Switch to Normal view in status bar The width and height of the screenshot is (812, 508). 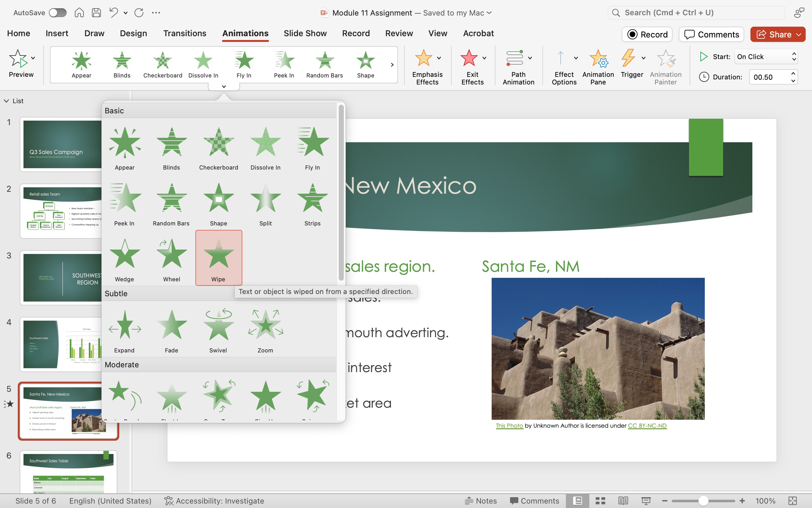pyautogui.click(x=578, y=501)
